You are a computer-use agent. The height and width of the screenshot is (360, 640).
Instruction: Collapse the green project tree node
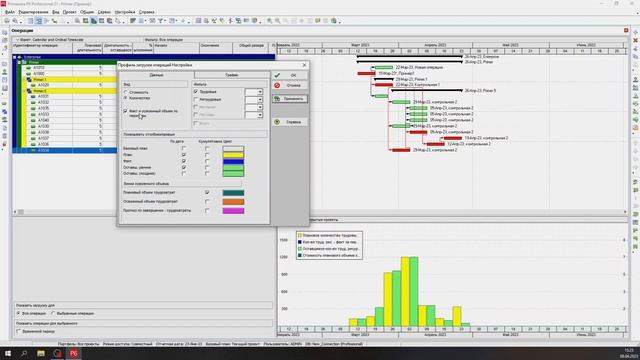click(19, 62)
